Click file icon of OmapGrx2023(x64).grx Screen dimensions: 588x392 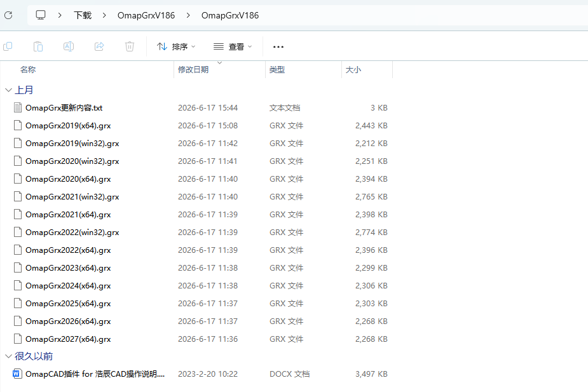[x=18, y=267]
